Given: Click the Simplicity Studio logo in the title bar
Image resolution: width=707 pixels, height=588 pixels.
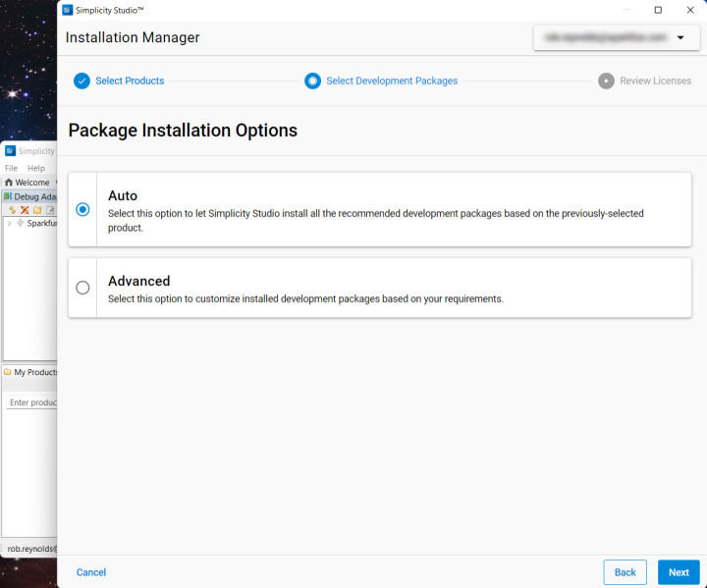Looking at the screenshot, I should pyautogui.click(x=68, y=10).
